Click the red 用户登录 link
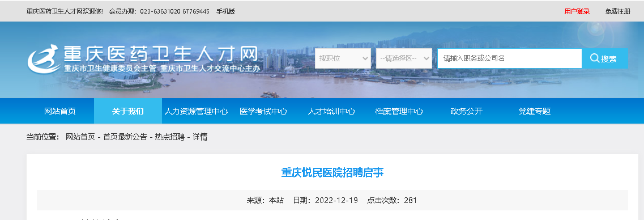 pyautogui.click(x=577, y=11)
